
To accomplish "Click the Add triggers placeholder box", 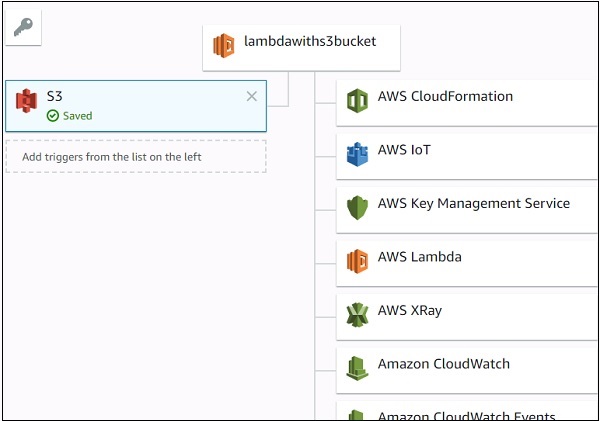I will point(136,156).
